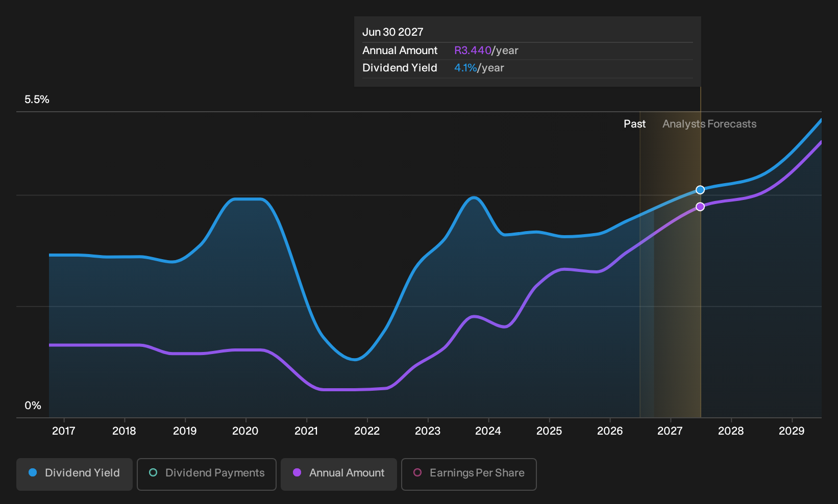Screen dimensions: 838x504
Task: Click the R3.440 annual amount value
Action: tap(473, 51)
